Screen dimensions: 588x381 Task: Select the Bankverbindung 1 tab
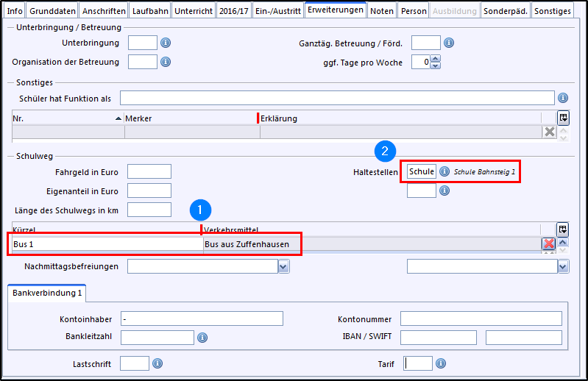[x=47, y=293]
